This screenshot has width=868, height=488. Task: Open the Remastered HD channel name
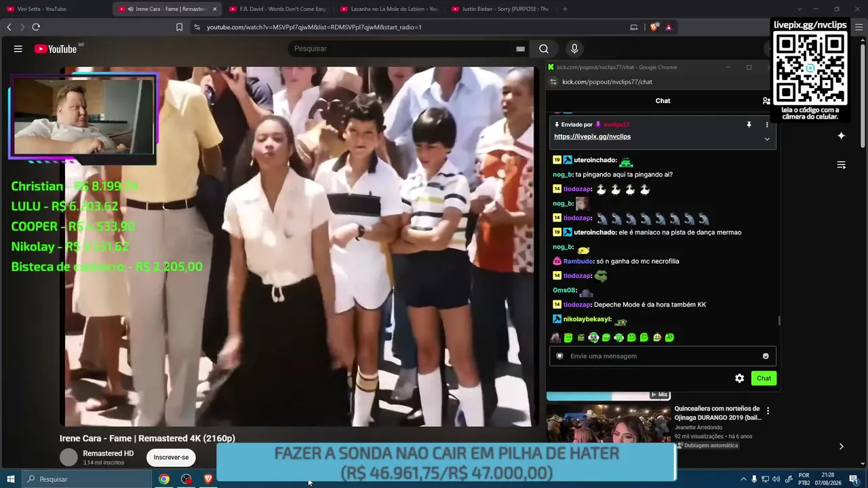[x=108, y=453]
